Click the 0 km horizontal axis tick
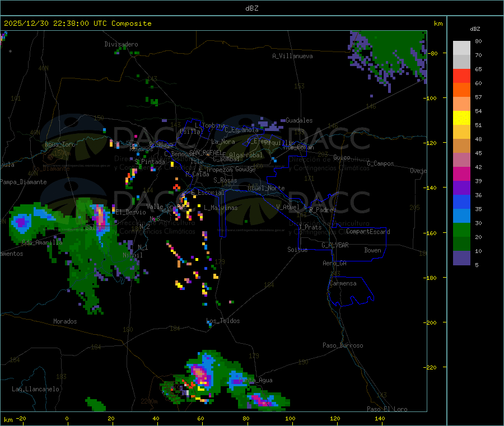Screen dimensions: 504x426 coord(67,418)
